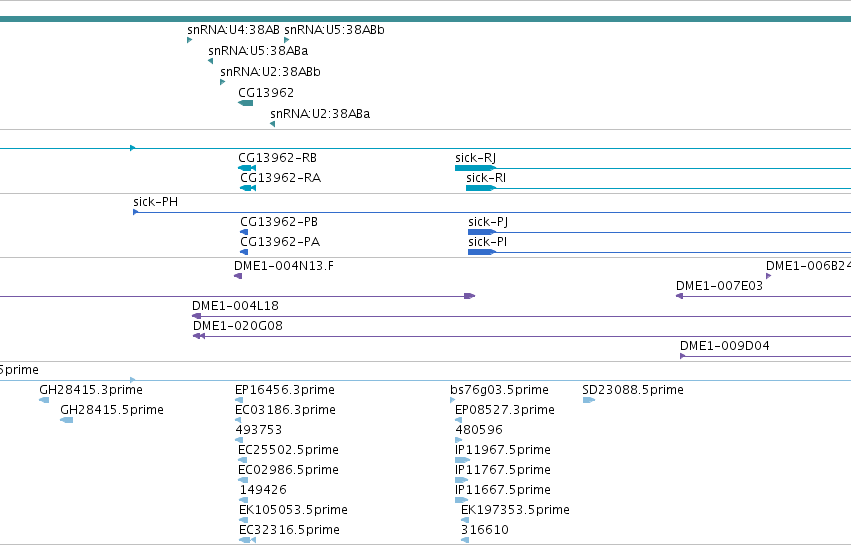This screenshot has height=545, width=851.
Task: Click the sick-RJ transcript feature
Action: [653, 168]
